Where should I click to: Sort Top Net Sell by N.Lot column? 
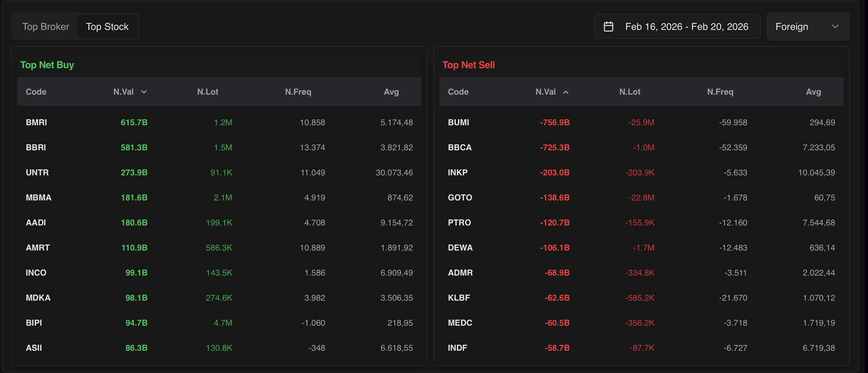pyautogui.click(x=629, y=92)
